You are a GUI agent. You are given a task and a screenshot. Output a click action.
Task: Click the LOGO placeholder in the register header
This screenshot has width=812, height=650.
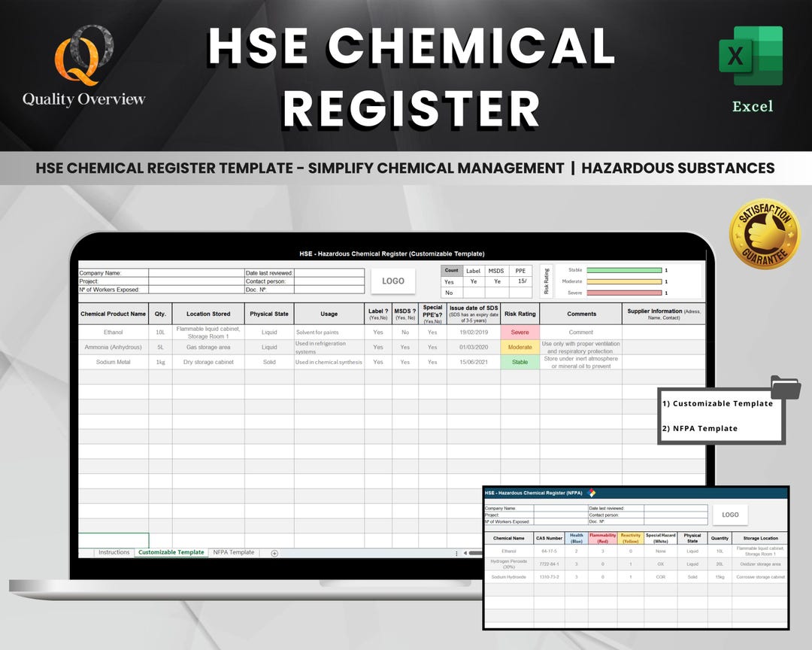coord(393,281)
